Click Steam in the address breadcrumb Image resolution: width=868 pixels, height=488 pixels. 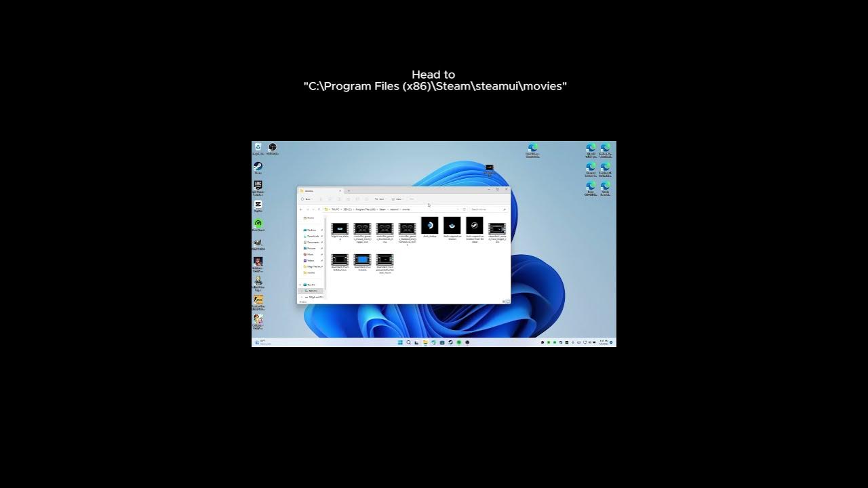382,209
